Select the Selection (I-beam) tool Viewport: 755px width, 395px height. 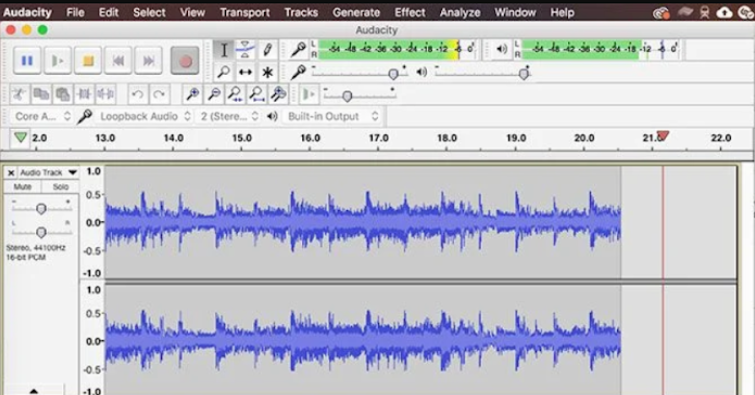pyautogui.click(x=223, y=50)
